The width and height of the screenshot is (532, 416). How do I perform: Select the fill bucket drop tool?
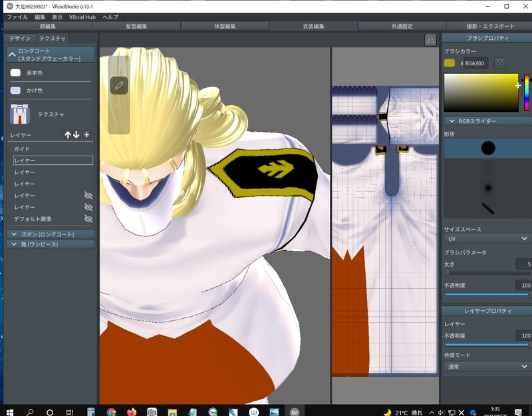pyautogui.click(x=119, y=123)
